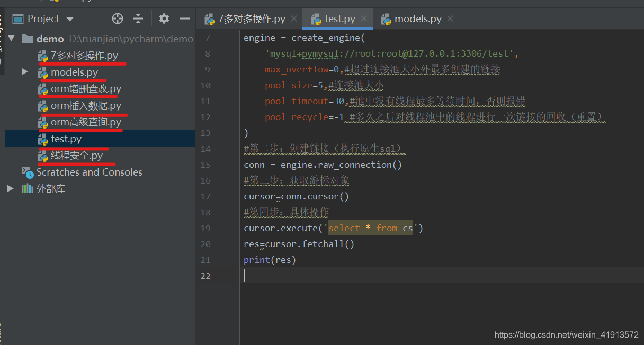Screen dimensions: 644x345
Task: Close the models.py editor tab
Action: (450, 19)
